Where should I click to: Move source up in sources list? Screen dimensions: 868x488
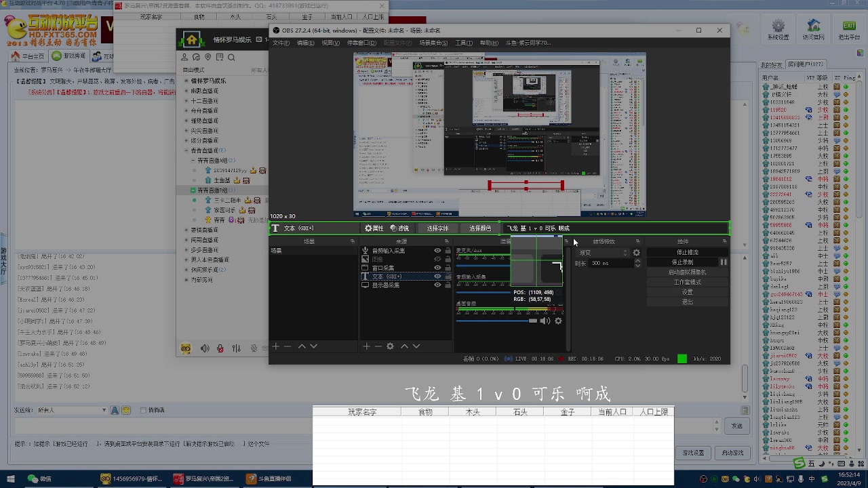(404, 346)
